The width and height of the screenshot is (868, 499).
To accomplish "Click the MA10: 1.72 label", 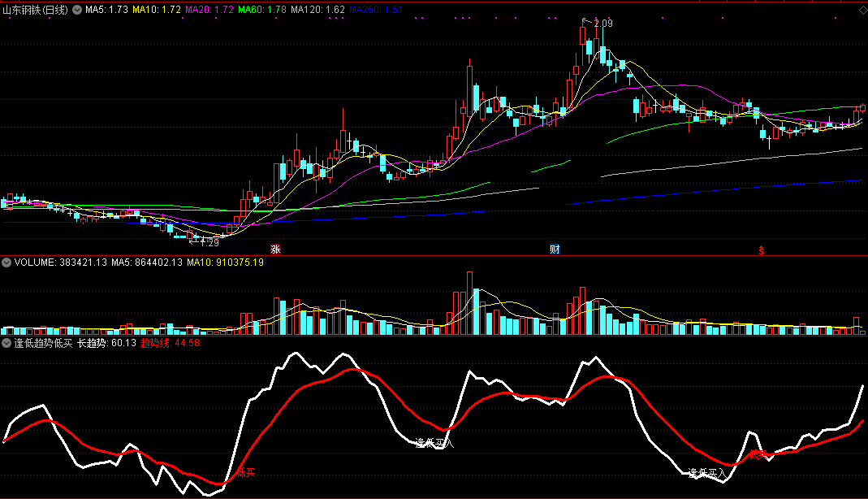I will [x=157, y=10].
